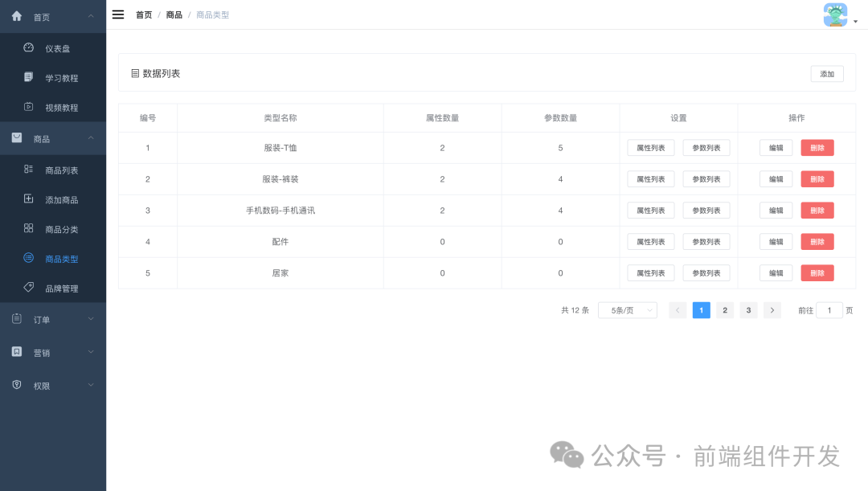Open the user avatar dropdown menu
Screen dimensions: 868x491
(x=836, y=14)
